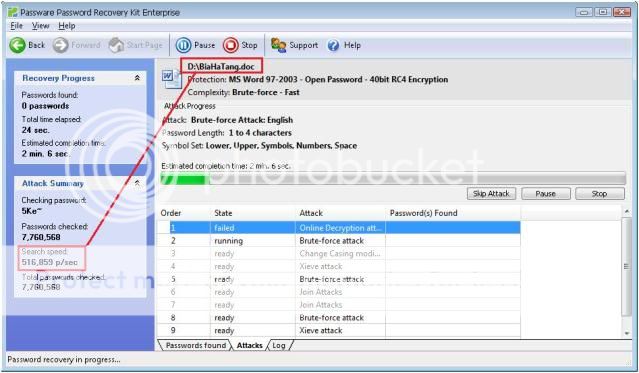Select row 5 Brute-force attack
The width and height of the screenshot is (639, 373).
[x=339, y=279]
